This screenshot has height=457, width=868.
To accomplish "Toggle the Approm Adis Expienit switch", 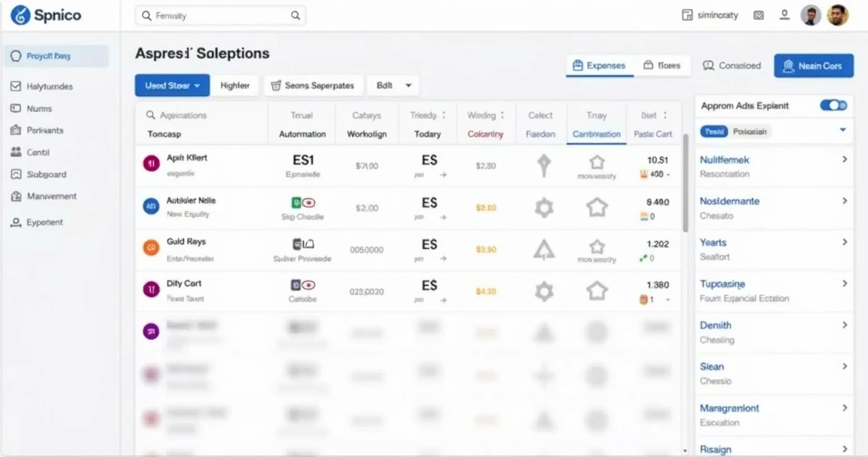I will coord(833,106).
